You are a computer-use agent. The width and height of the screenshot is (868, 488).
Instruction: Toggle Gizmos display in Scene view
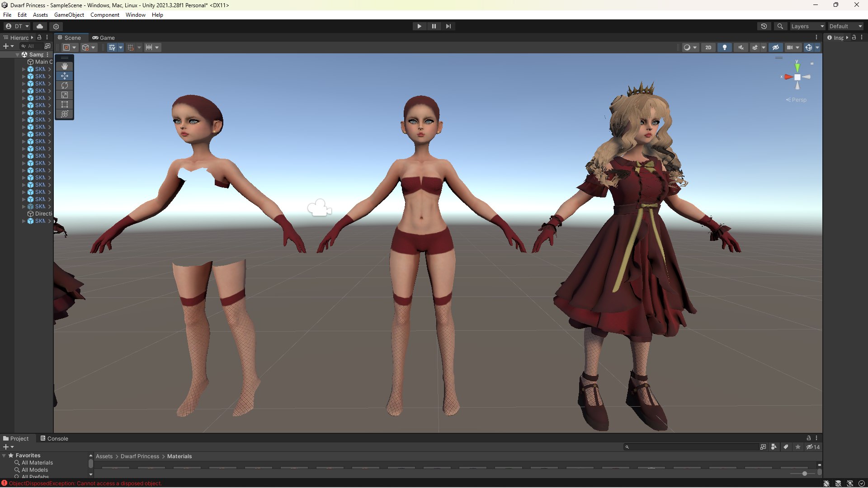[x=809, y=47]
